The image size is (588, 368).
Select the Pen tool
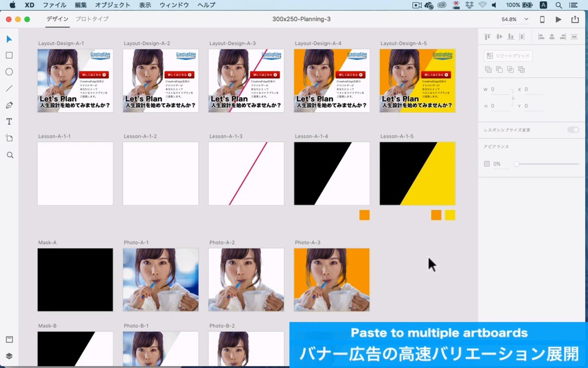tap(9, 105)
